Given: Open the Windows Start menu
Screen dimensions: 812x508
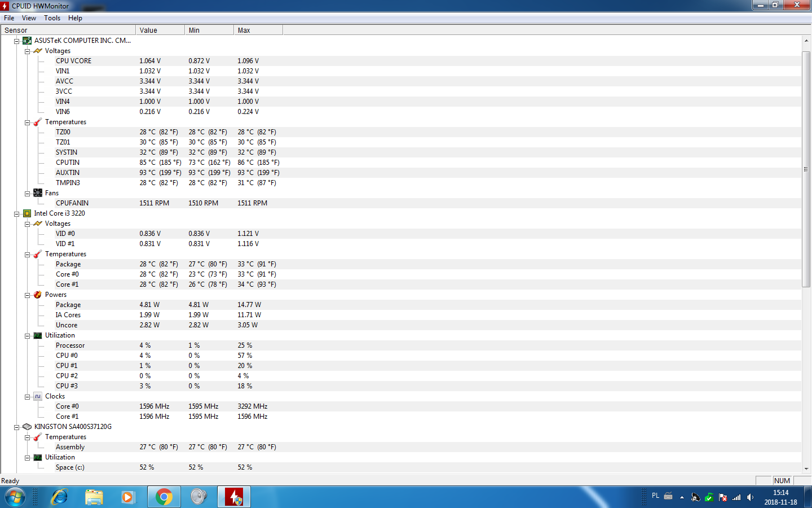Looking at the screenshot, I should tap(15, 497).
